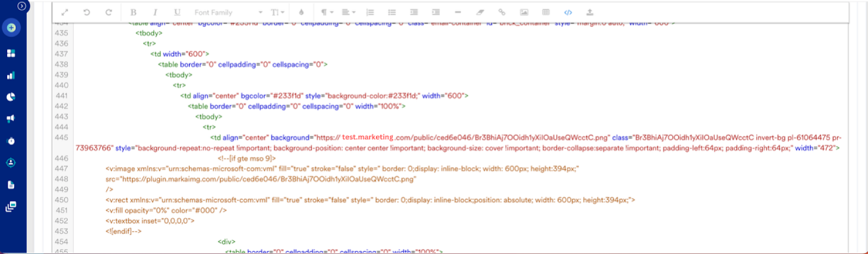Toggle fullscreen editor mode
This screenshot has width=868, height=254.
65,12
